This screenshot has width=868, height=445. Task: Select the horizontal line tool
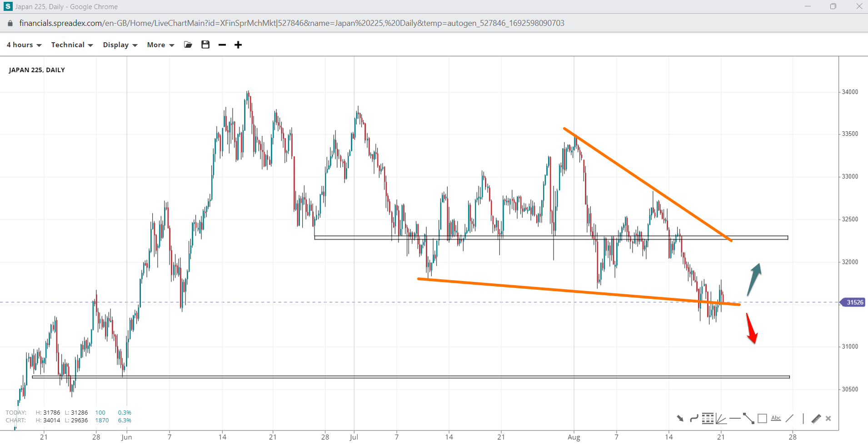[x=735, y=419]
